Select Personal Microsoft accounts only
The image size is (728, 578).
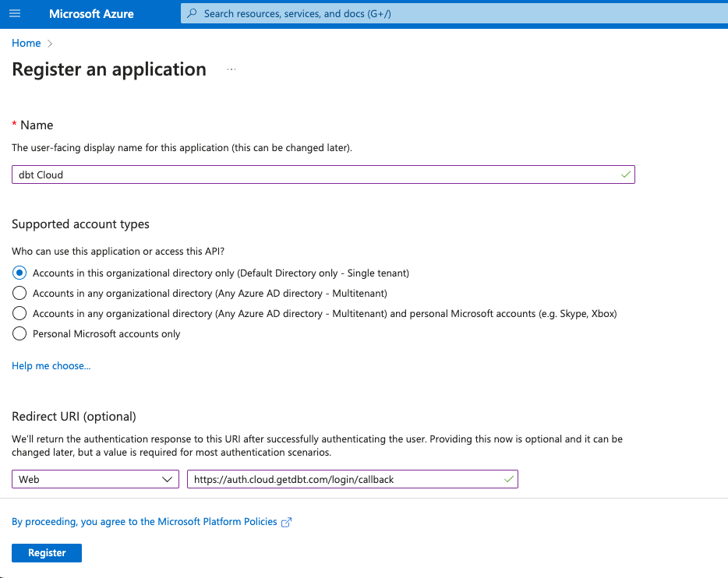pyautogui.click(x=19, y=333)
